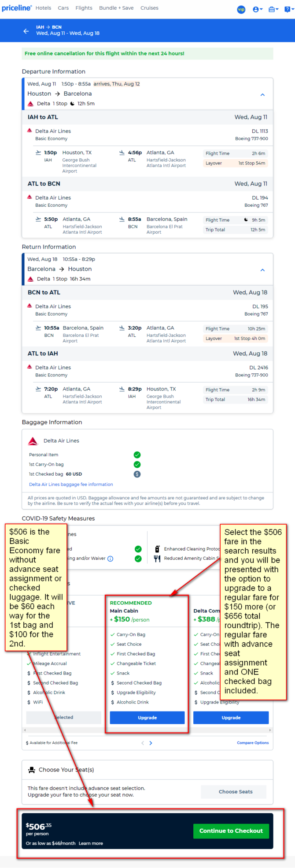Viewport: 295px width, 868px height.
Task: Click the 1st Carry-On bag green checkmark
Action: [137, 464]
